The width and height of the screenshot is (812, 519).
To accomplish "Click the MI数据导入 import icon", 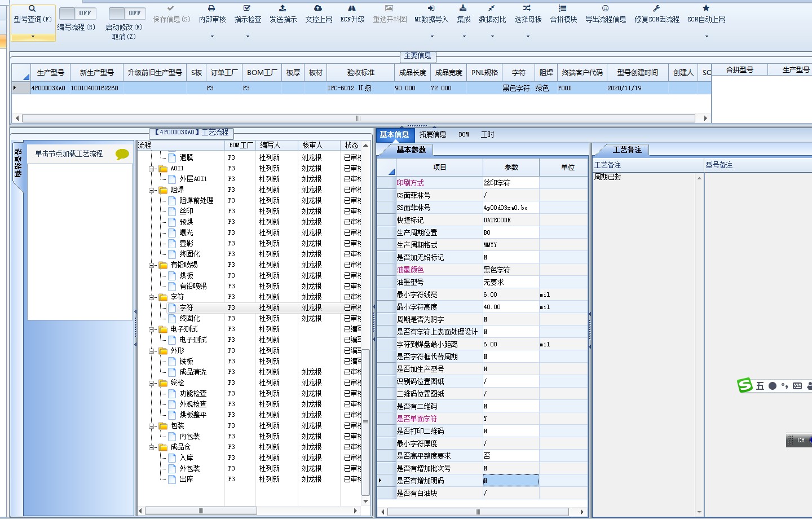I will (x=431, y=8).
